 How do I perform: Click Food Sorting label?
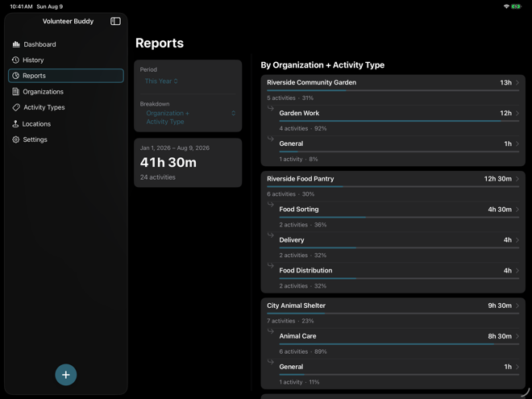(x=299, y=210)
